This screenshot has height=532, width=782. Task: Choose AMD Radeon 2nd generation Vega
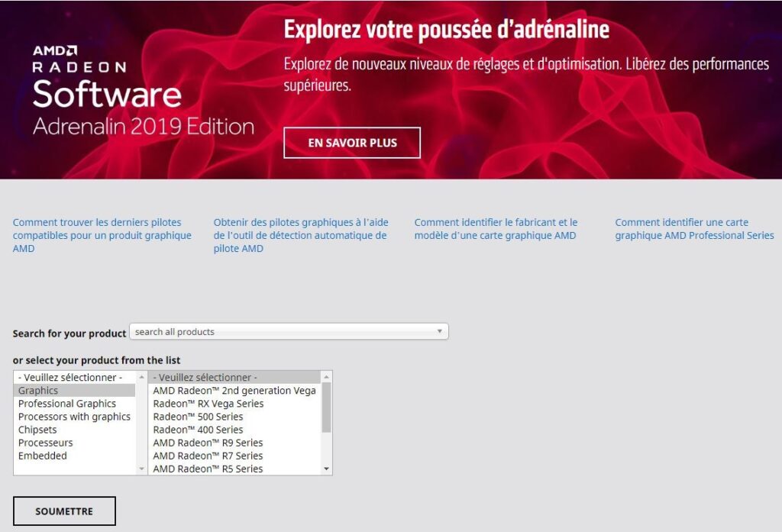pyautogui.click(x=235, y=390)
